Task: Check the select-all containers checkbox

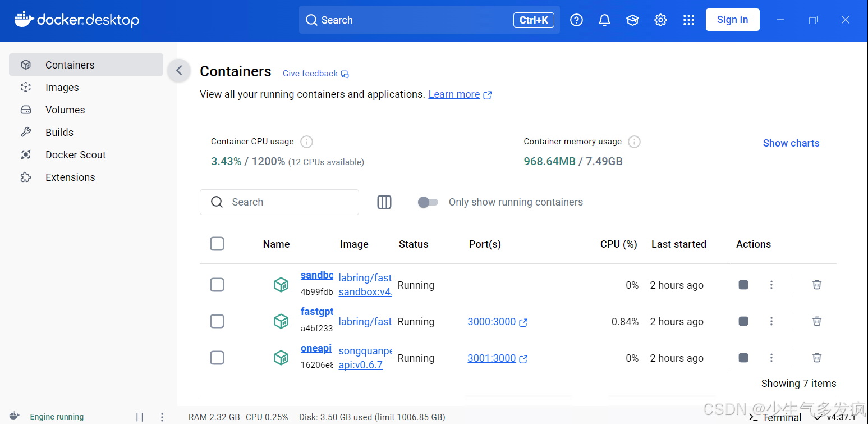Action: [x=217, y=244]
